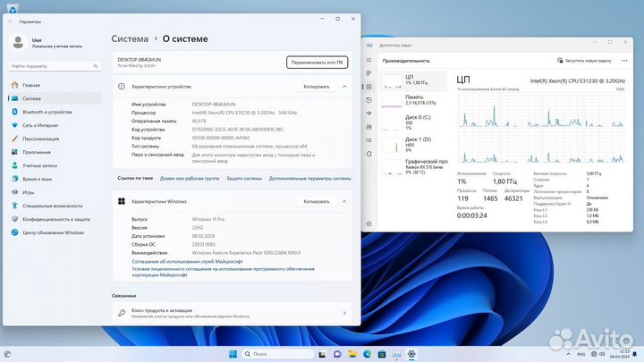Click the three-dot more options in Task Manager
This screenshot has width=644, height=362.
point(626,60)
